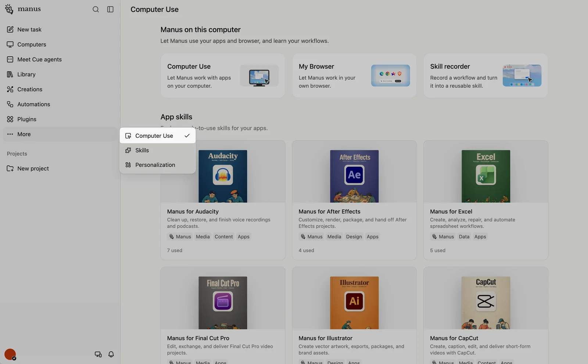The height and width of the screenshot is (364, 588).
Task: Open the user avatar at sidebar bottom
Action: click(10, 354)
